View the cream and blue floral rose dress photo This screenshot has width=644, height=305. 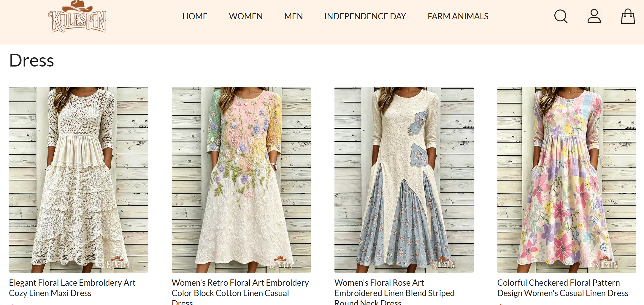pos(404,180)
